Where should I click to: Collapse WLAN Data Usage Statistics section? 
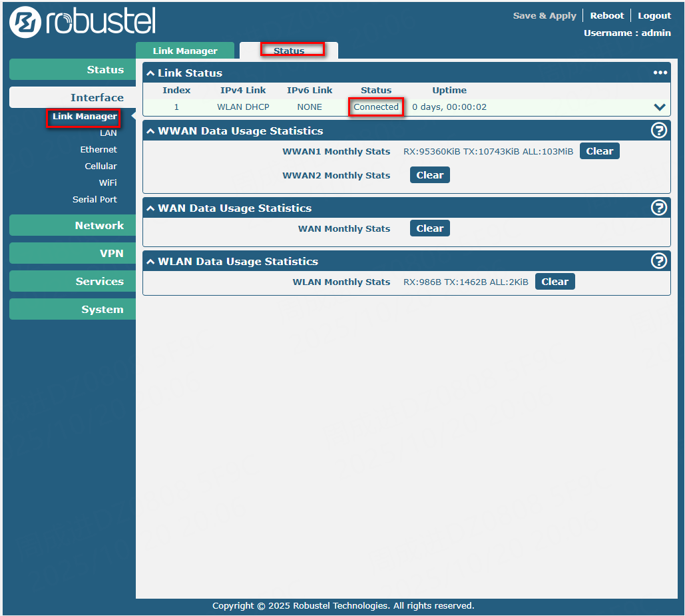pyautogui.click(x=151, y=262)
